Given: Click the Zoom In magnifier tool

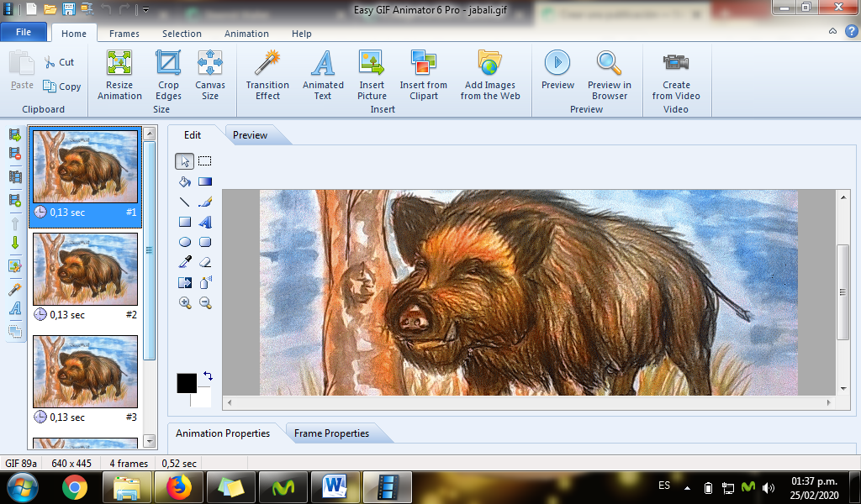Looking at the screenshot, I should tap(185, 302).
